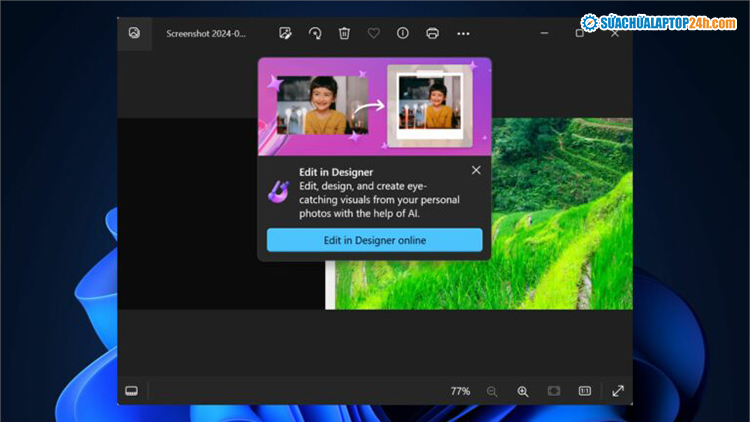This screenshot has width=750, height=422.
Task: Open the Photos gallery home icon
Action: [134, 33]
